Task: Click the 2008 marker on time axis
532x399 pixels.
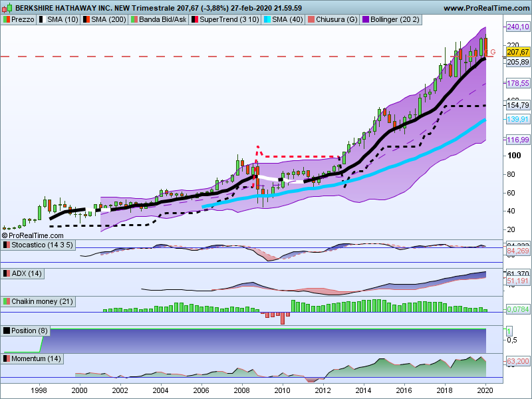Action: click(241, 390)
